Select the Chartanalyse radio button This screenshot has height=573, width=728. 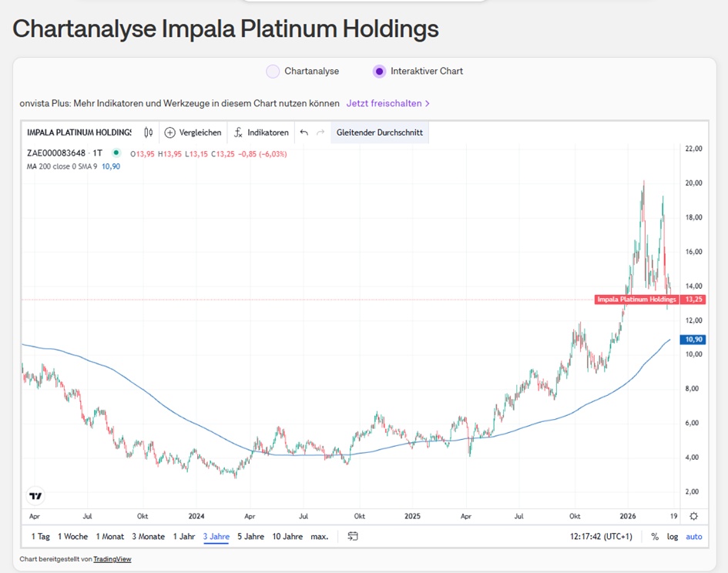pyautogui.click(x=273, y=72)
